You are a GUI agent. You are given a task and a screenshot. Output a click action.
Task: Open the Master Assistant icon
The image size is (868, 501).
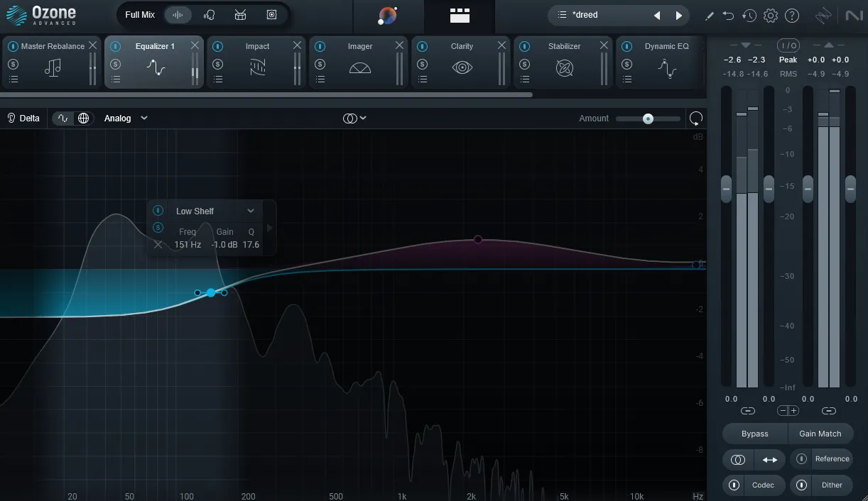pyautogui.click(x=388, y=15)
